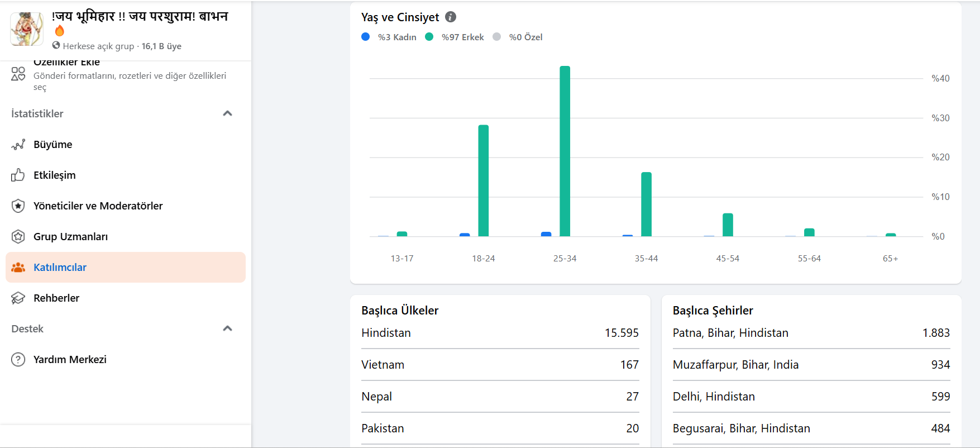
Task: Select the Katılımcılar menu item
Action: (126, 268)
